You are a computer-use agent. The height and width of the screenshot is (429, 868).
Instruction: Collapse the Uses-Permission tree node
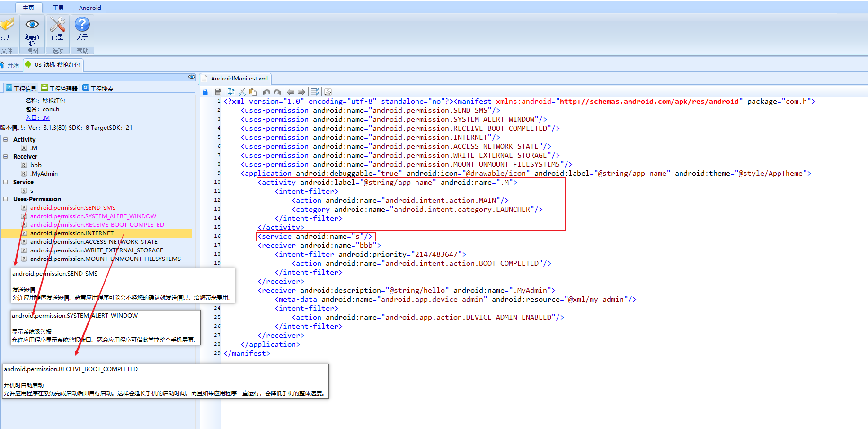(x=6, y=199)
